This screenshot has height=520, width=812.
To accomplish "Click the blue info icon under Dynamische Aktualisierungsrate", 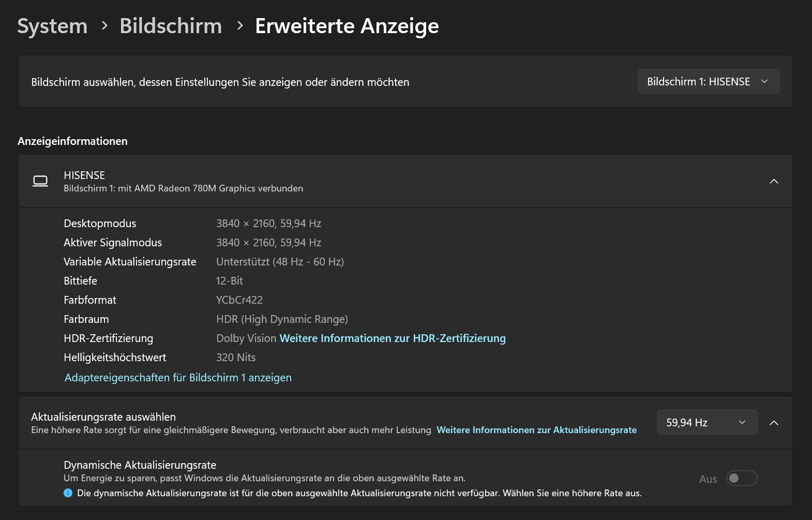I will click(68, 493).
